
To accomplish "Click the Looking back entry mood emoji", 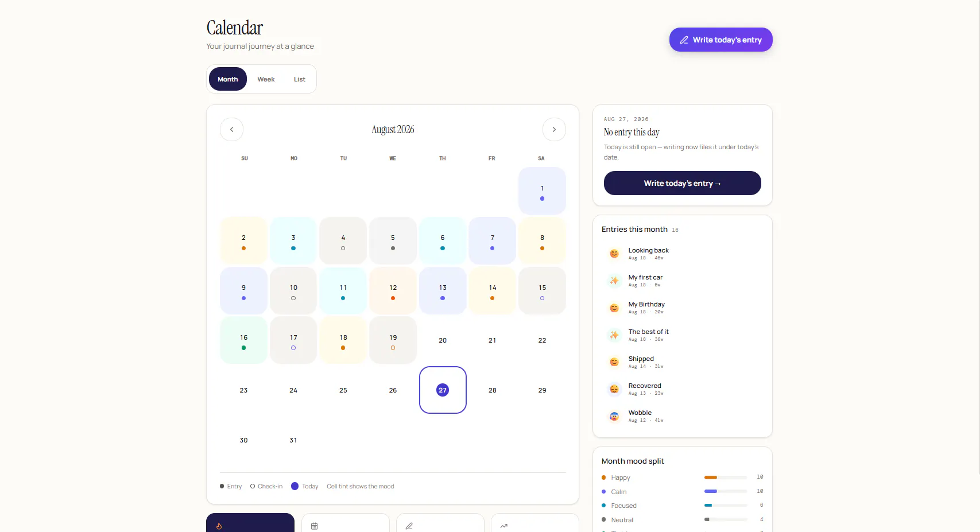I will coord(614,254).
